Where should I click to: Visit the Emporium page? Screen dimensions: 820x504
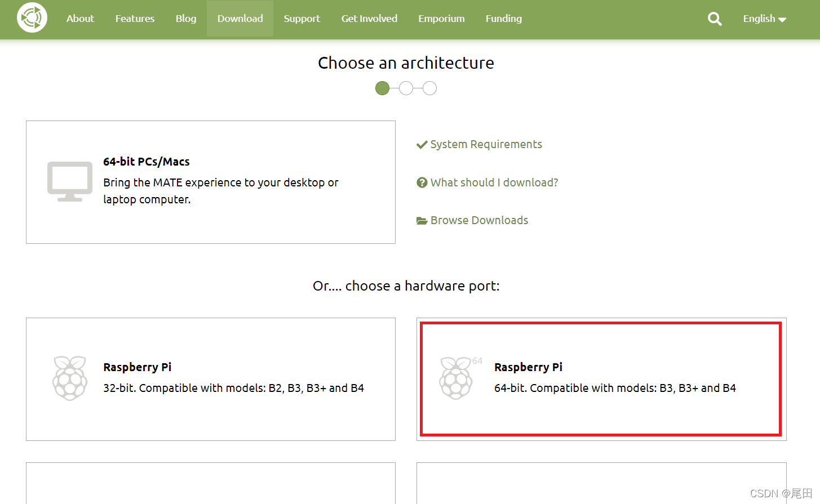pos(441,19)
